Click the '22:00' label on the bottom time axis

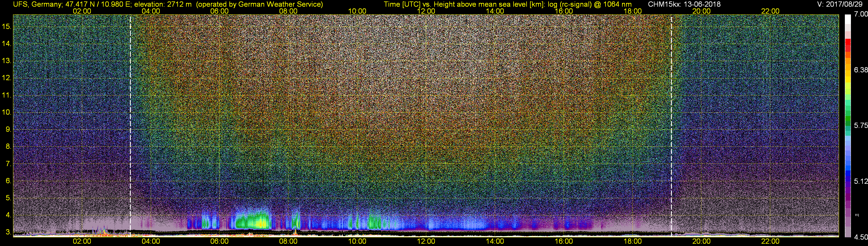[x=770, y=241]
